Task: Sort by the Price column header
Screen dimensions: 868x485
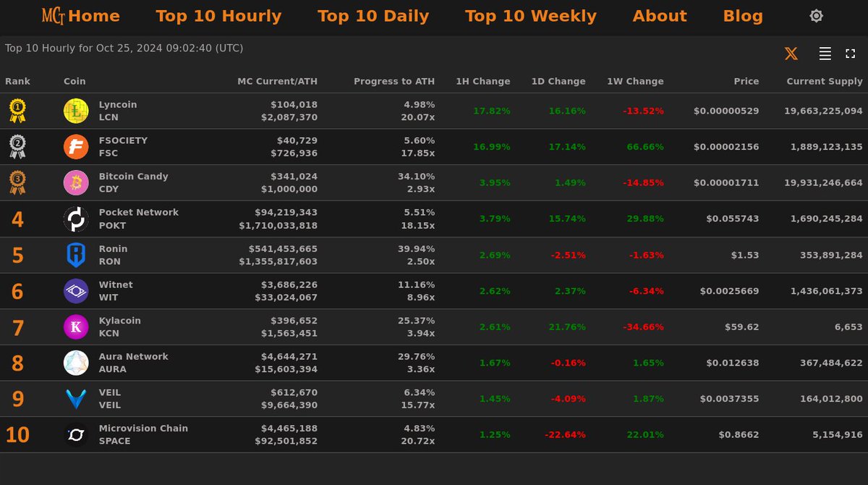Action: 746,81
